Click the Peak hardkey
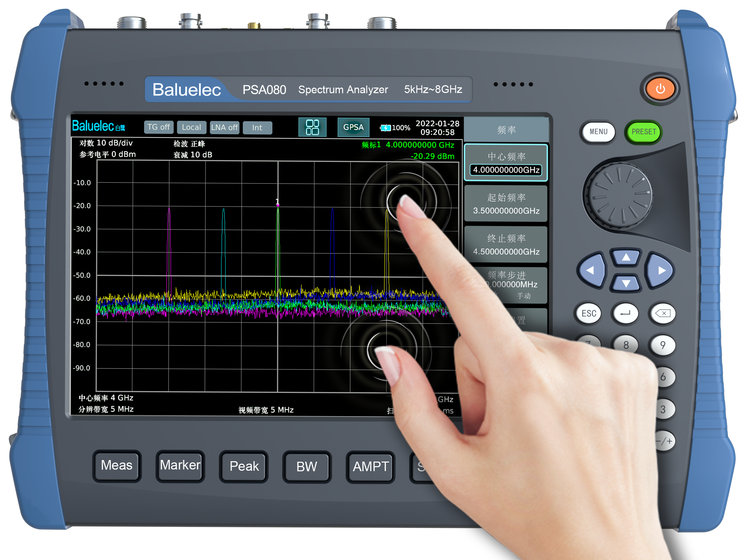This screenshot has height=560, width=747. click(244, 466)
